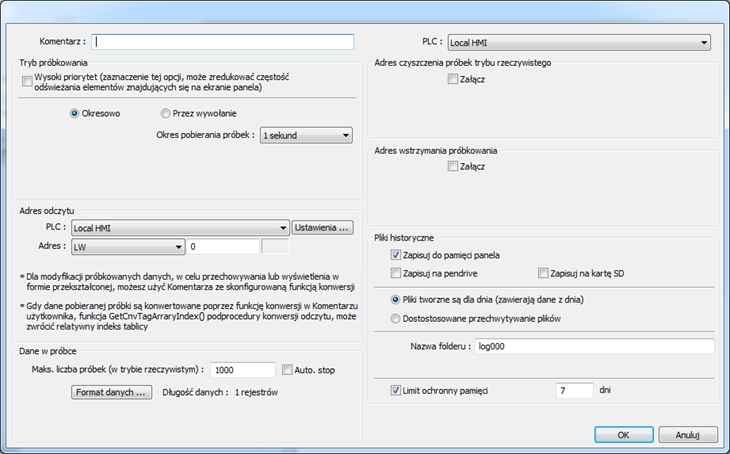Click the Tryb próbkowania group label

(53, 63)
